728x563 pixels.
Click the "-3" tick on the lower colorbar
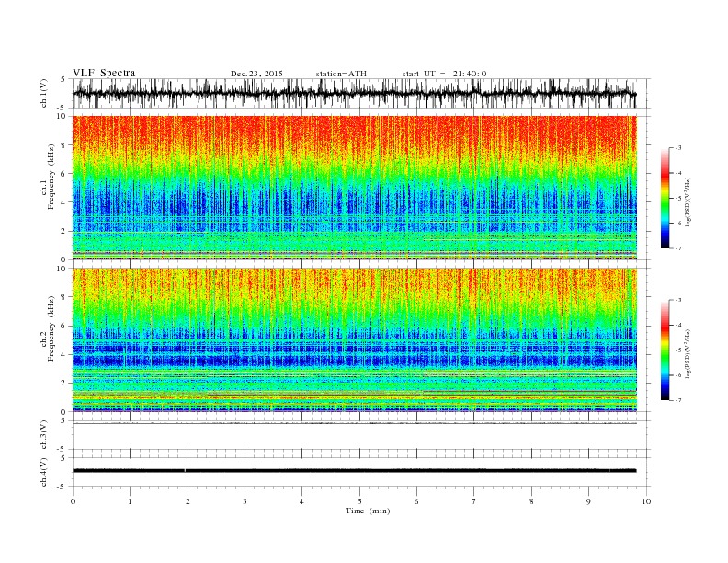click(678, 300)
